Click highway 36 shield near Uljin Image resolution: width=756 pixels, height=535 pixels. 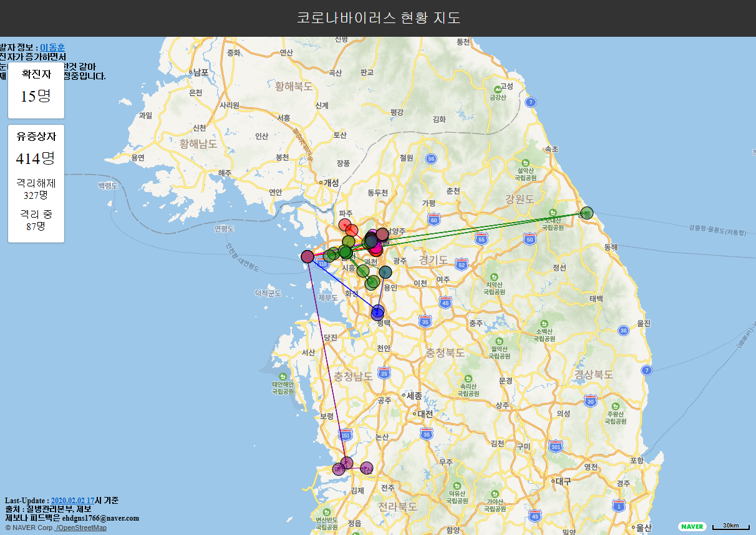pos(623,330)
